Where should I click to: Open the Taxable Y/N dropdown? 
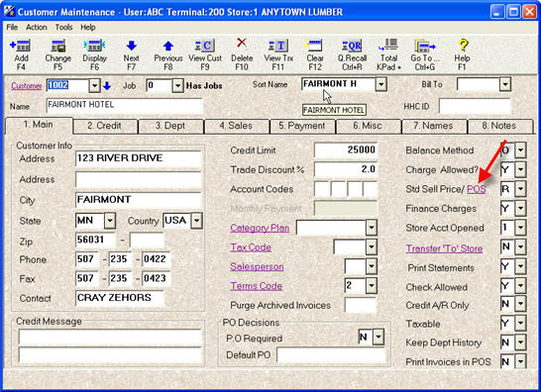click(520, 324)
